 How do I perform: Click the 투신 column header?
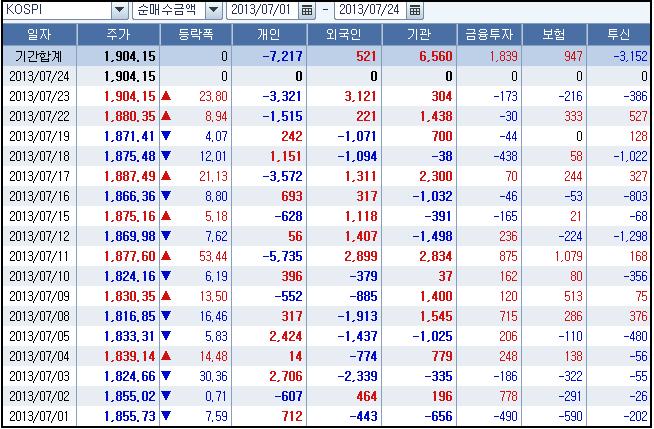[619, 35]
